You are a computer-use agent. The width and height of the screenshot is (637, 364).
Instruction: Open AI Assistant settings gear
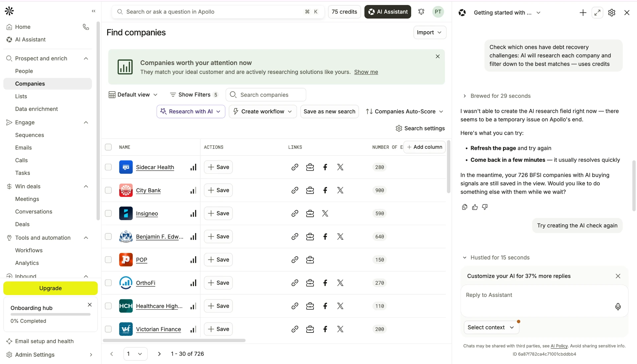coord(612,13)
